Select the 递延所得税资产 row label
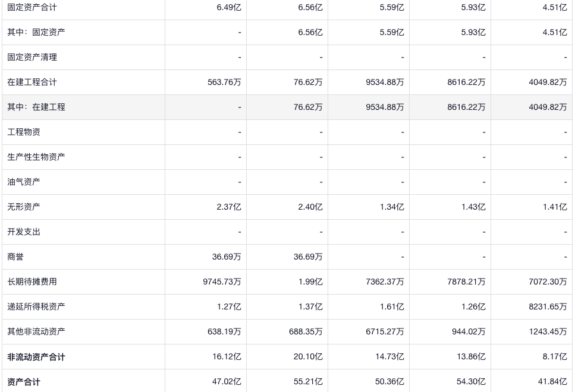 (36, 307)
